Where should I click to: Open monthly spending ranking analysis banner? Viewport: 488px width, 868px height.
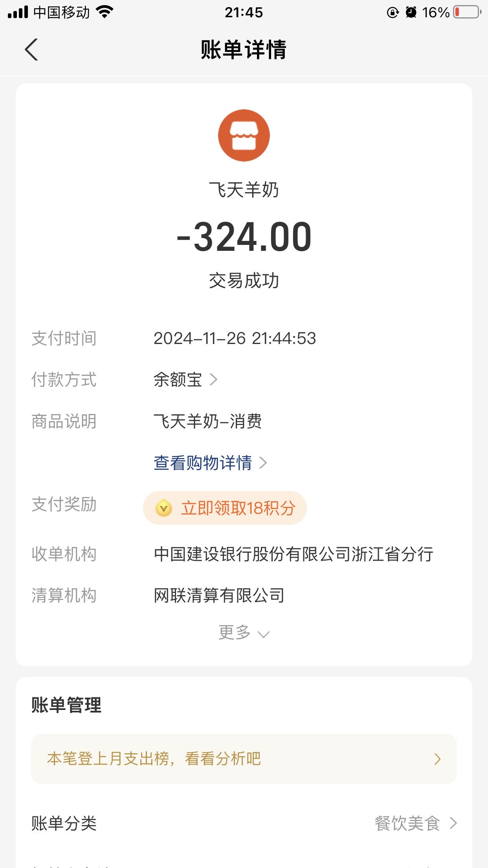tap(244, 759)
